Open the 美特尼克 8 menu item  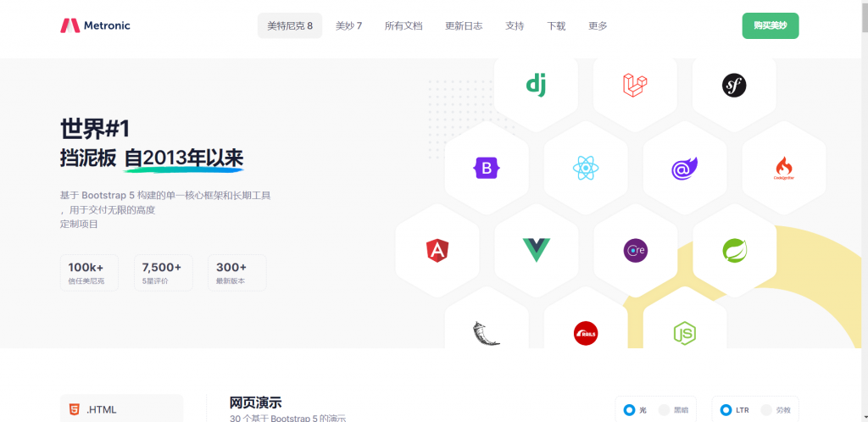290,25
